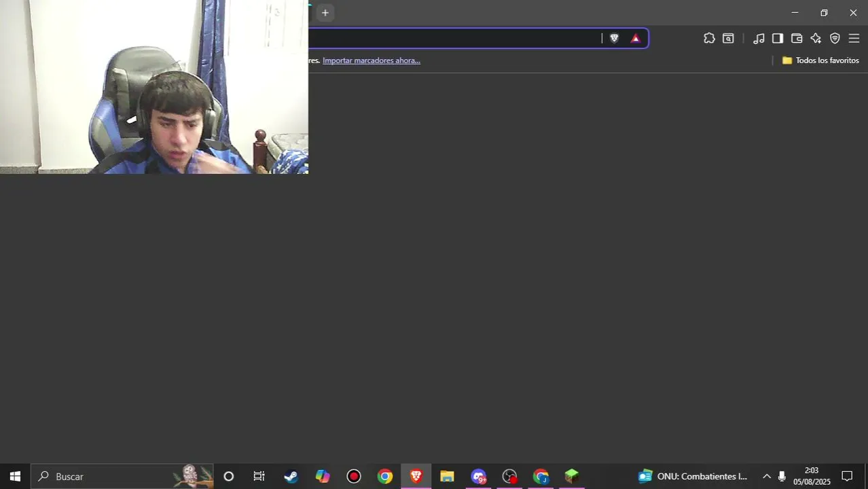Open Brave Rewards triangle icon
Image resolution: width=868 pixels, height=489 pixels.
tap(635, 39)
